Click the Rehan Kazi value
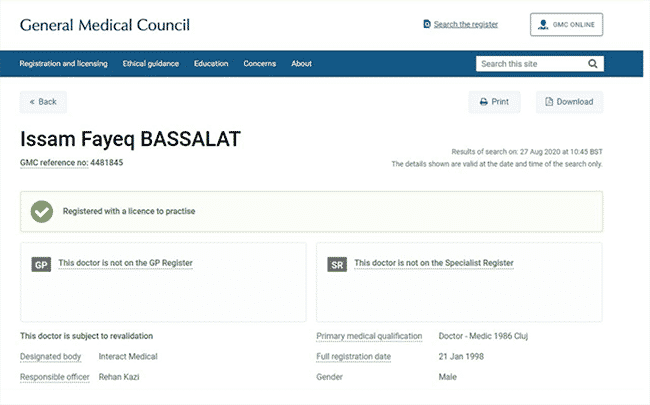This screenshot has width=650, height=405. pyautogui.click(x=119, y=377)
